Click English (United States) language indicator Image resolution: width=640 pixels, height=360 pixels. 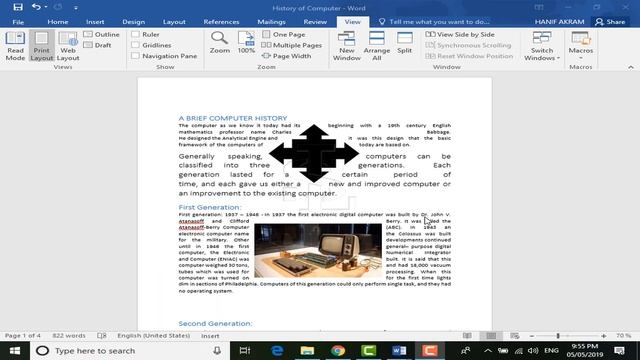pos(153,336)
